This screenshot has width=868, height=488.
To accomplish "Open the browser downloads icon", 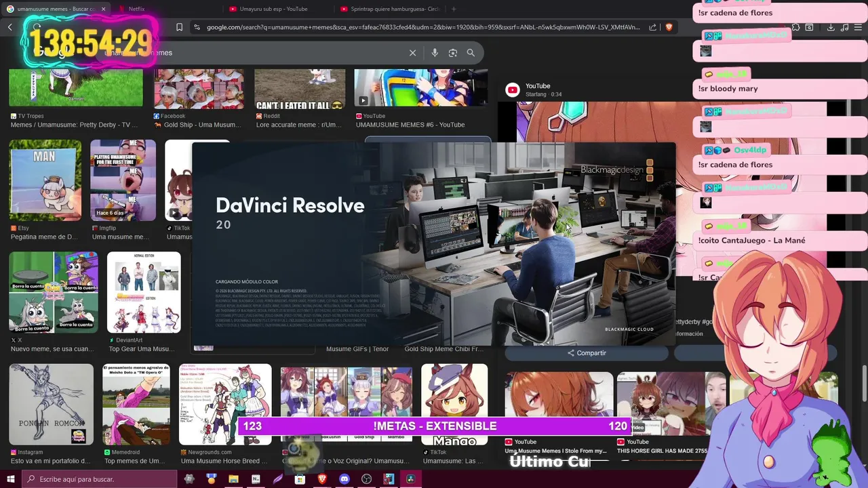I will (831, 27).
